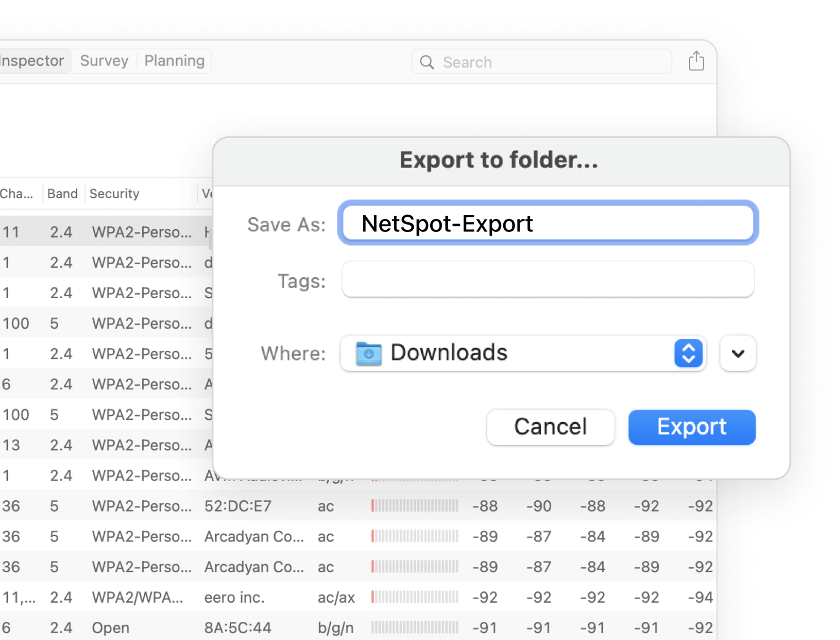
Task: Click the Share icon in the toolbar
Action: (x=696, y=61)
